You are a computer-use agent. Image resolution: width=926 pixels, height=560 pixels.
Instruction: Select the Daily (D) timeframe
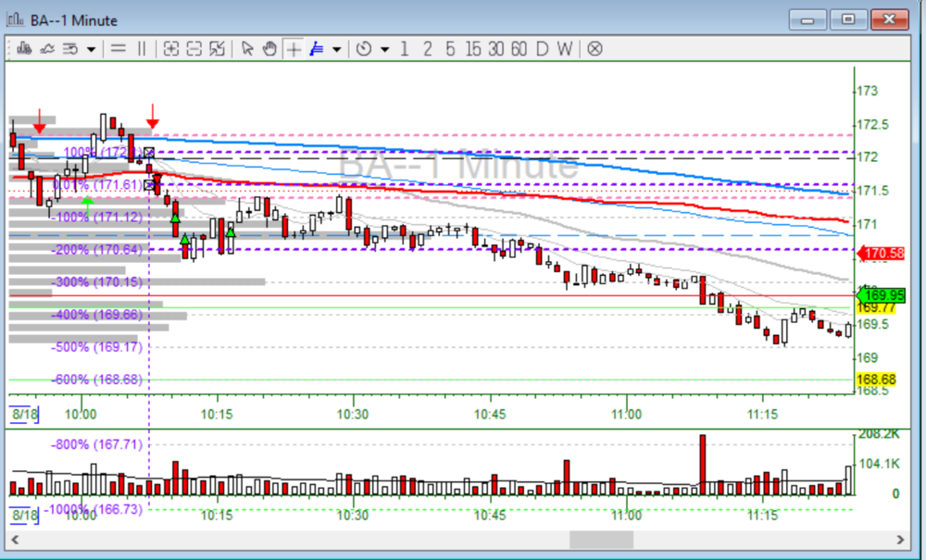[x=542, y=49]
